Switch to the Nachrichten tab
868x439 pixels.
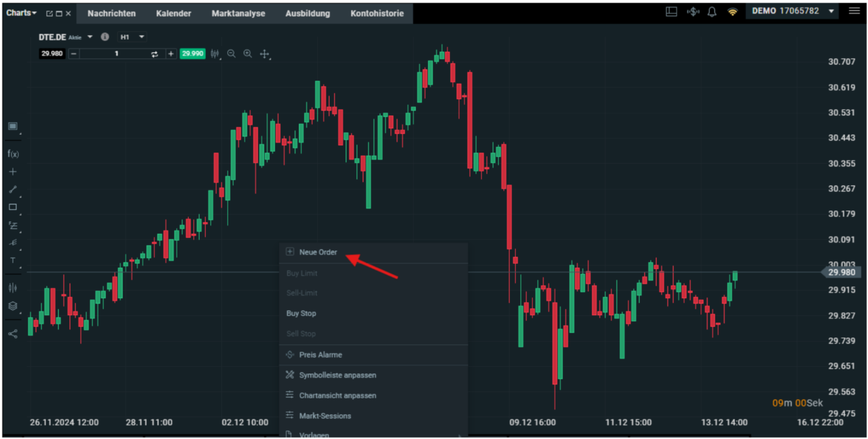click(112, 13)
